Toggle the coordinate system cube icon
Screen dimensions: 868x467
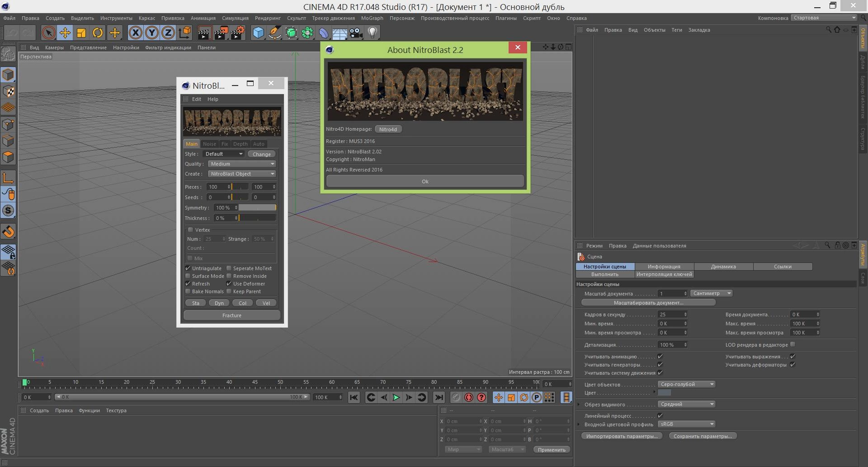[x=185, y=33]
